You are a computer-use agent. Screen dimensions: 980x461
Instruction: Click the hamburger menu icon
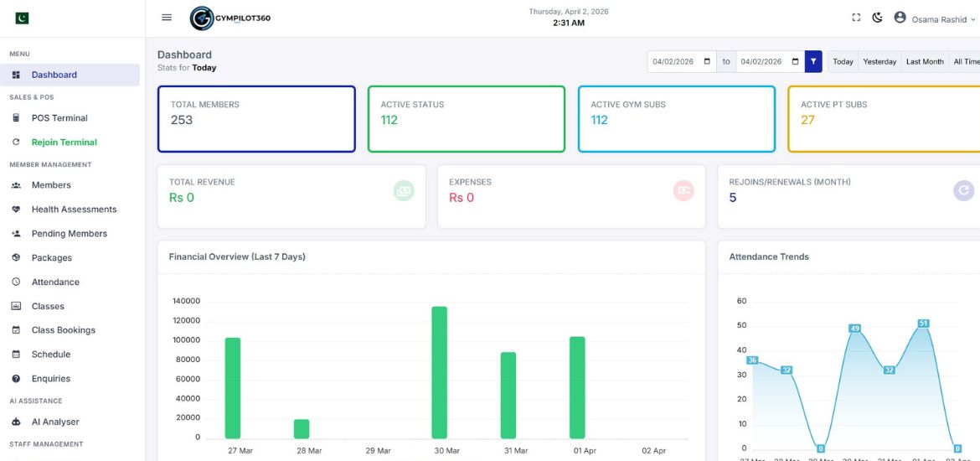[x=167, y=18]
